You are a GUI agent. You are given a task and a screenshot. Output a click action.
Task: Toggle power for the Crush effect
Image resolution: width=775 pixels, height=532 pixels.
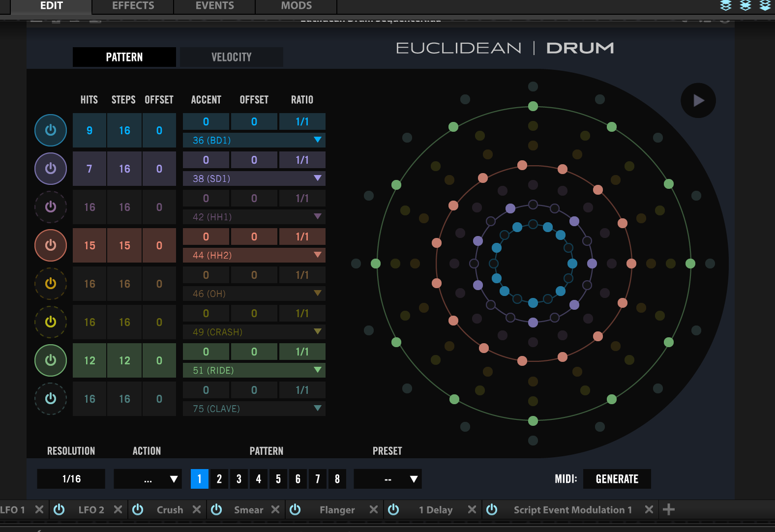138,509
